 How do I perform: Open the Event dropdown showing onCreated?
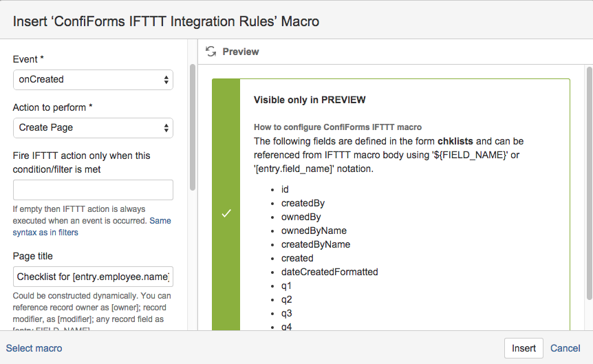click(93, 80)
